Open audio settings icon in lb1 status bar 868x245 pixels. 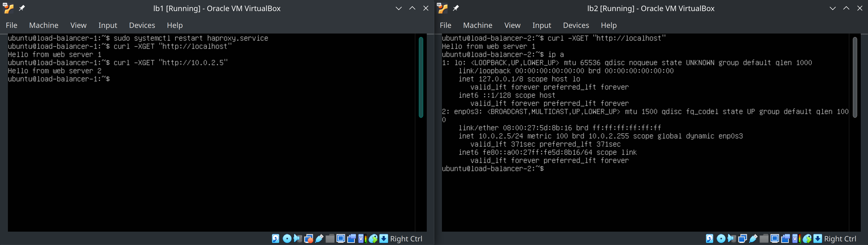[x=297, y=239]
